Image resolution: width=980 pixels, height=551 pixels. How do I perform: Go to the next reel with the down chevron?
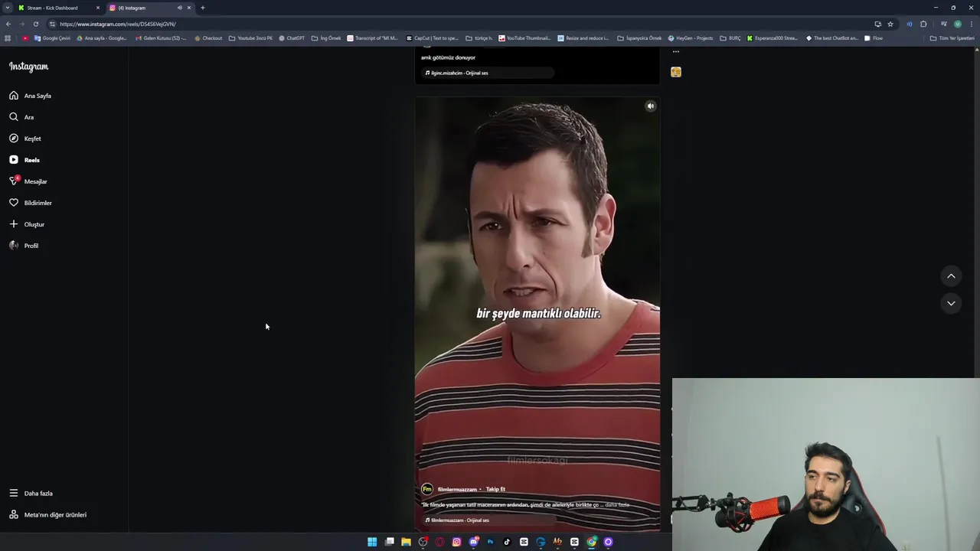pos(951,303)
